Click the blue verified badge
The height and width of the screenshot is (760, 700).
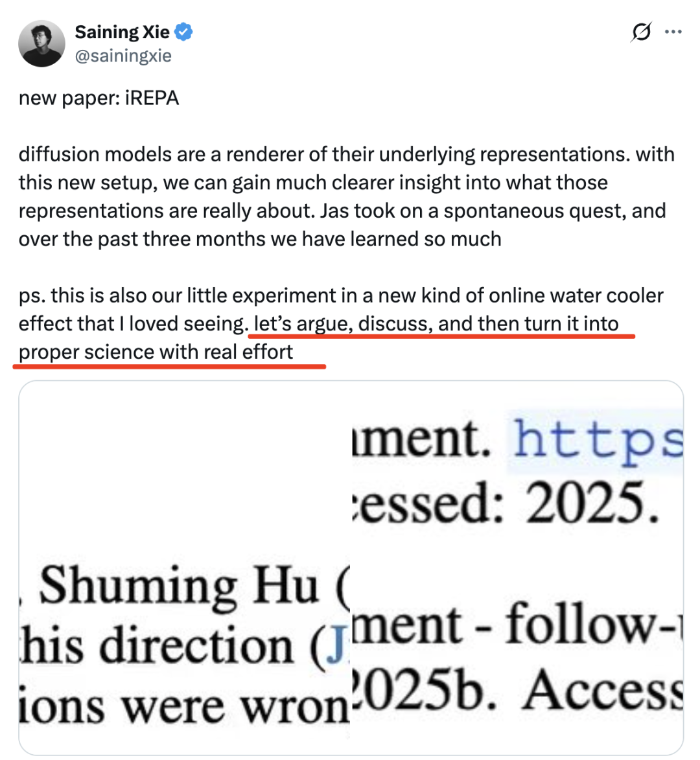(184, 32)
